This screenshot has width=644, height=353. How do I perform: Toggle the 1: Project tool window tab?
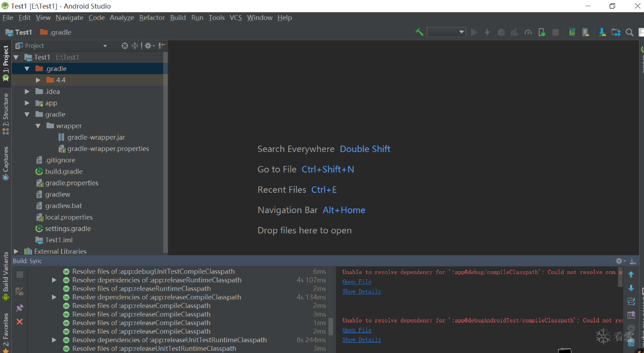click(x=6, y=62)
